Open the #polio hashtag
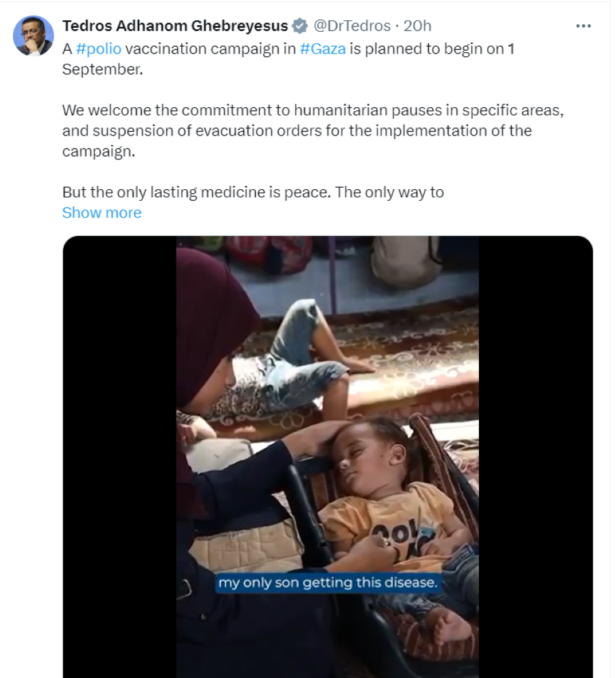 [x=98, y=49]
